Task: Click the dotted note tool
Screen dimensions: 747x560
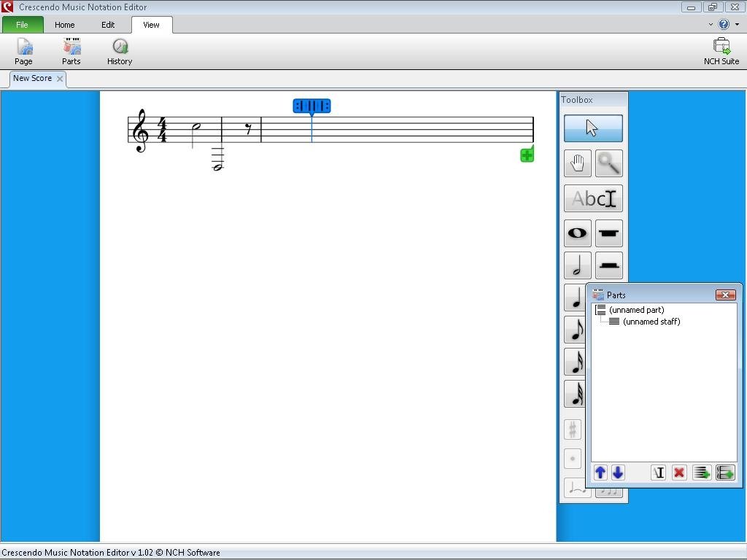Action: (573, 459)
